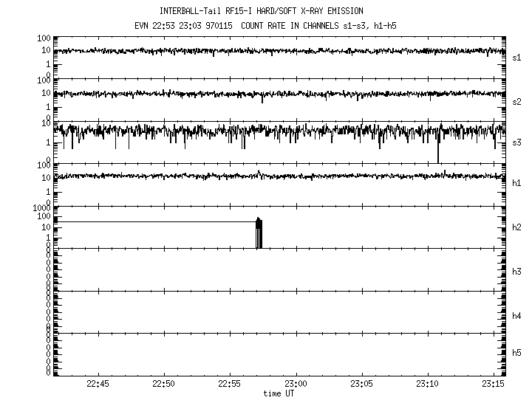Click the INTERBALL-Tail RF15-I plot title
Screen dimensions: 532x406
click(262, 11)
